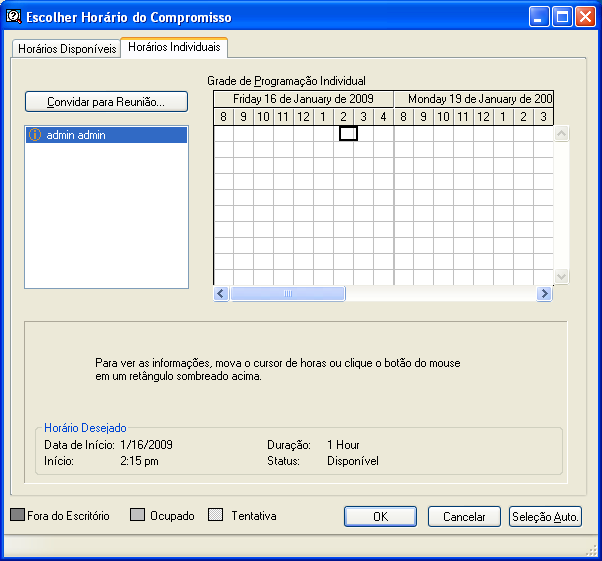The width and height of the screenshot is (602, 561).
Task: Select the 8 o'clock column under Monday
Action: coord(404,116)
